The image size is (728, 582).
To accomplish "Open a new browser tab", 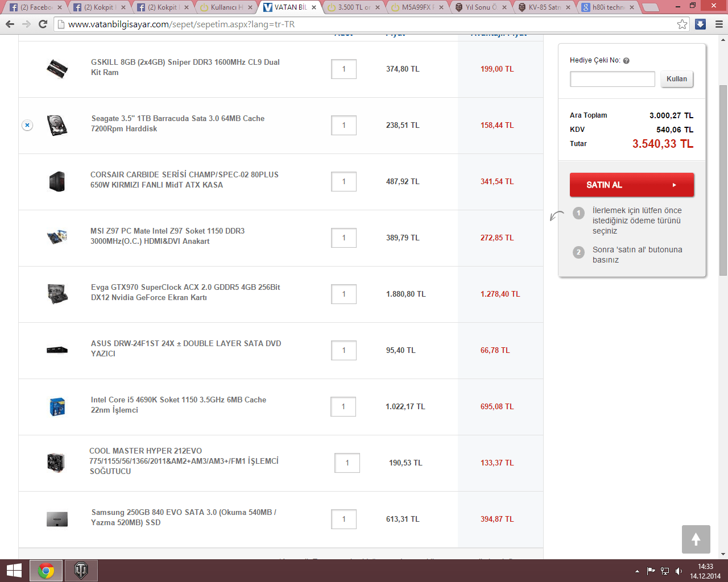I will (x=651, y=7).
